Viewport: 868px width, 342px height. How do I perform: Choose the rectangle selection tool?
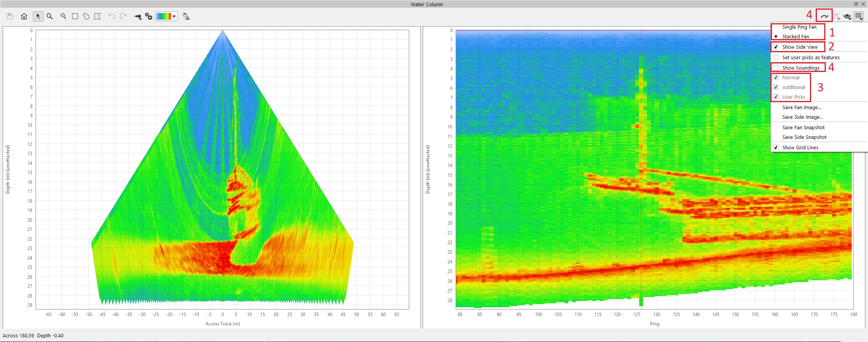(x=75, y=16)
